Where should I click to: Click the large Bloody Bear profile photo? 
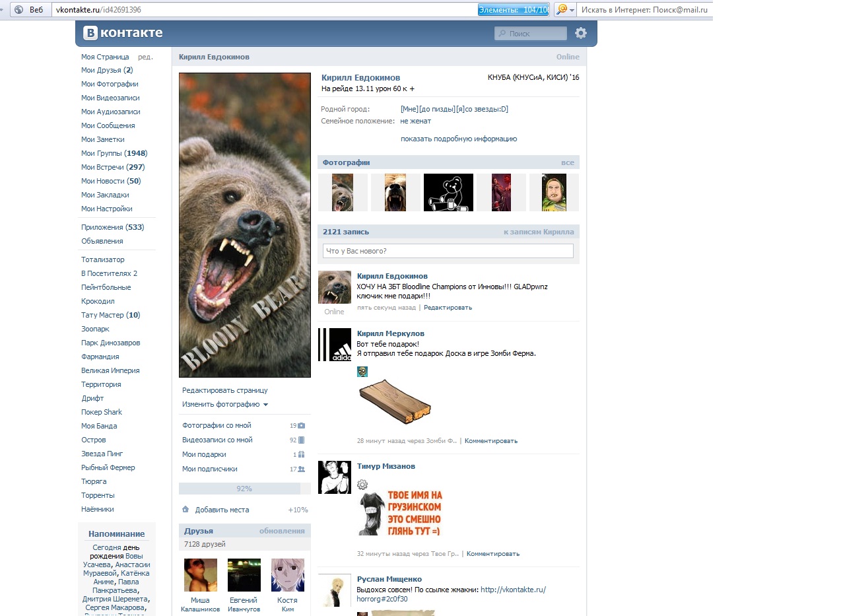pyautogui.click(x=245, y=225)
